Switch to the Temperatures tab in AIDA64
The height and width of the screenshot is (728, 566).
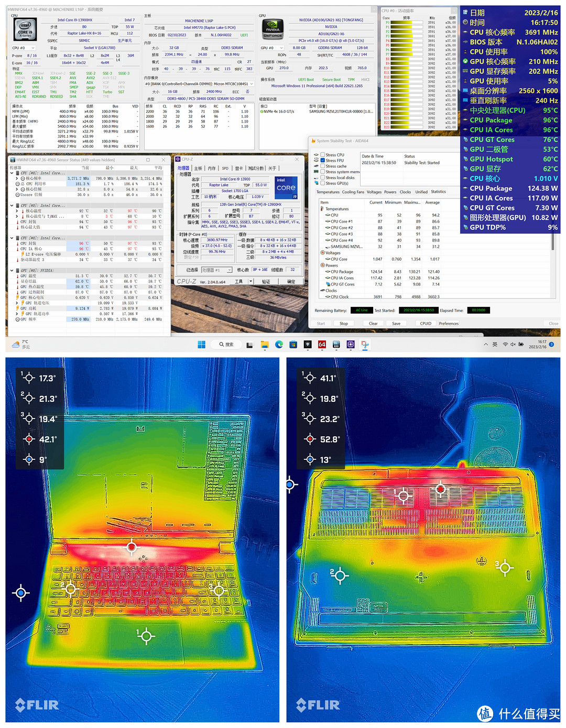(x=328, y=192)
